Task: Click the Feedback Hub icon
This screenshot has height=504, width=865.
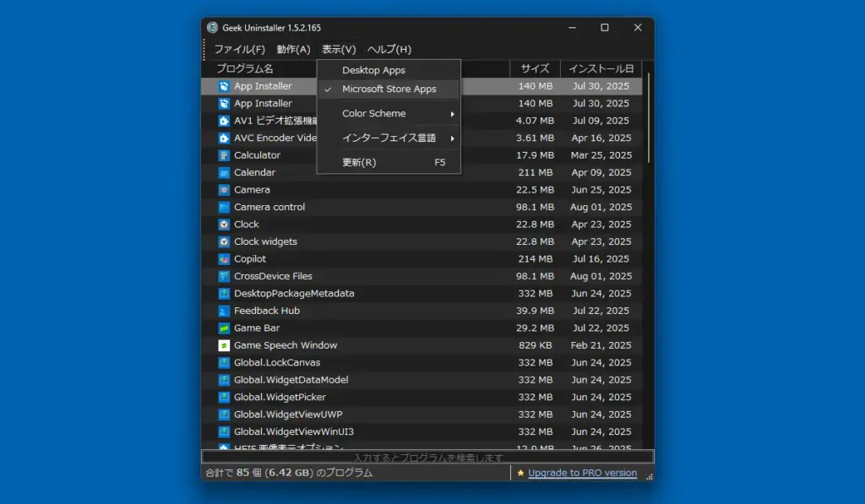Action: click(224, 311)
